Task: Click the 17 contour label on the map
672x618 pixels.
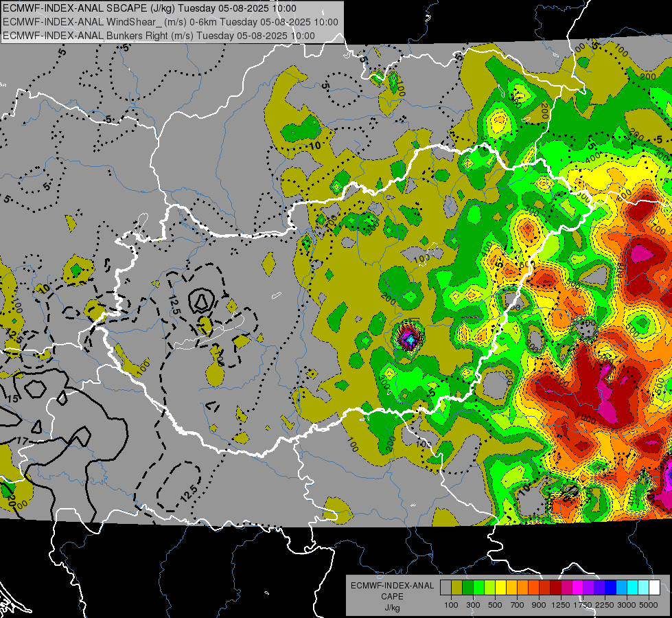Action: pos(22,440)
